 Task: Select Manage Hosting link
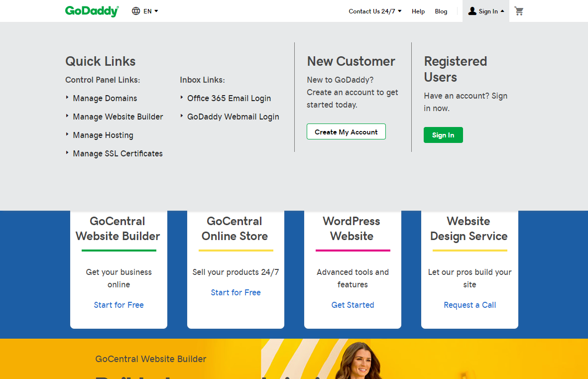(x=103, y=135)
